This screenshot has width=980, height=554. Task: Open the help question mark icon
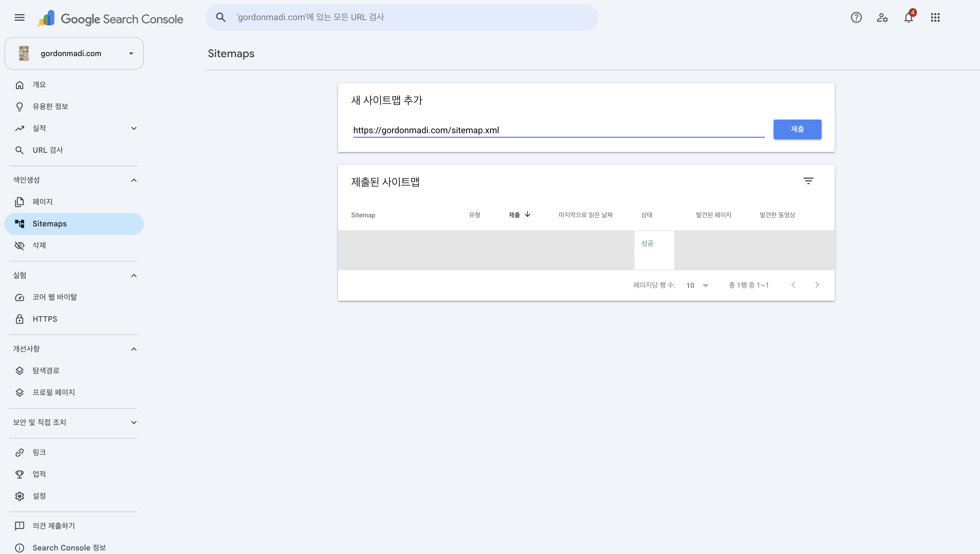tap(856, 17)
